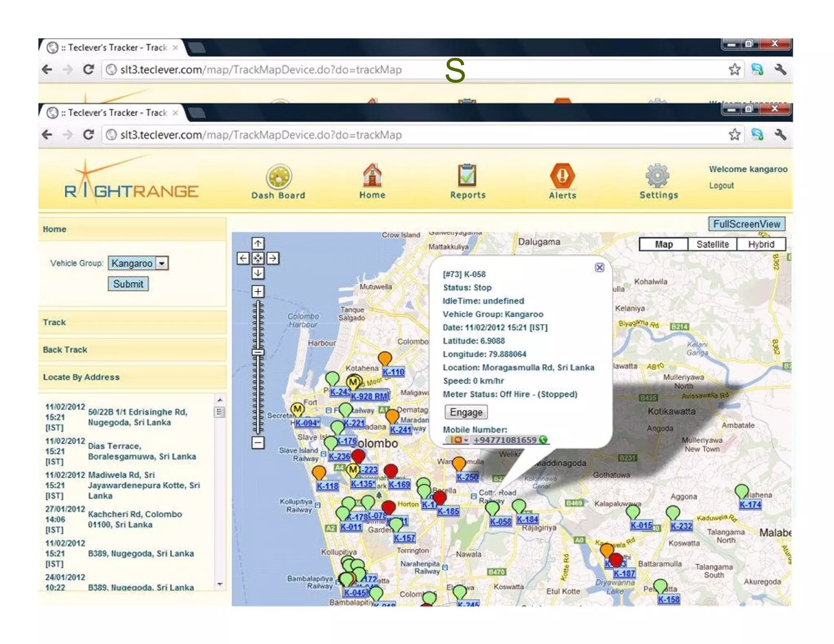Open the Reports clipboard icon
The width and height of the screenshot is (834, 644).
pyautogui.click(x=467, y=176)
